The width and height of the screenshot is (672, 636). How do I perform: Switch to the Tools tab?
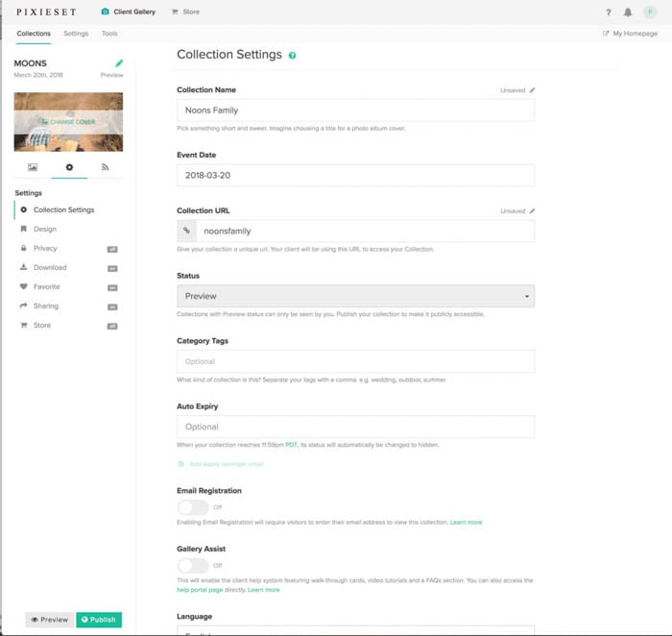point(109,34)
